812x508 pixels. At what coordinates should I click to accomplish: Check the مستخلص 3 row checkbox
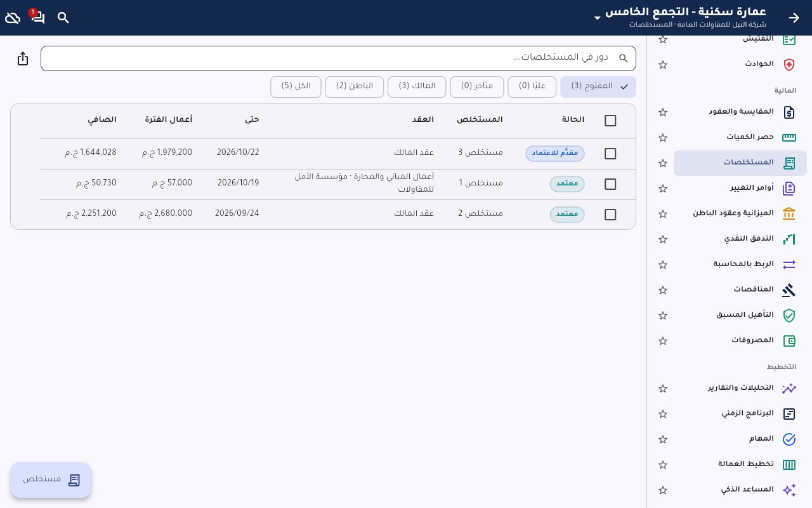[x=610, y=154]
